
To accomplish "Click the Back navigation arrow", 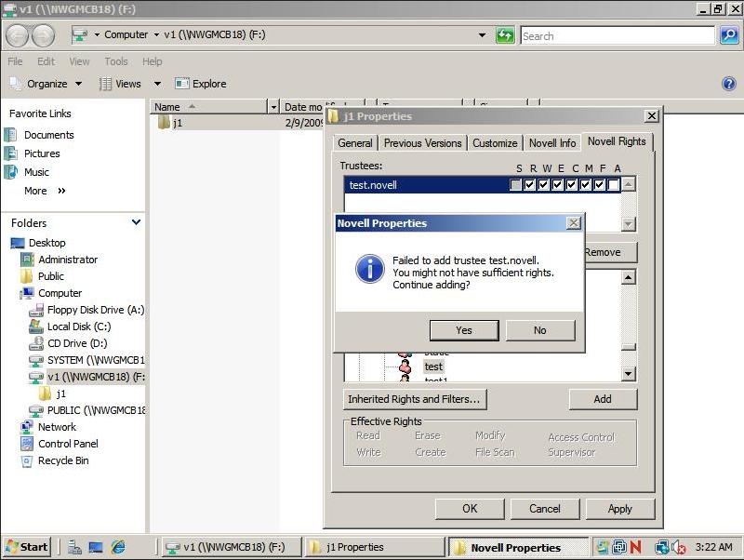I will pyautogui.click(x=18, y=35).
